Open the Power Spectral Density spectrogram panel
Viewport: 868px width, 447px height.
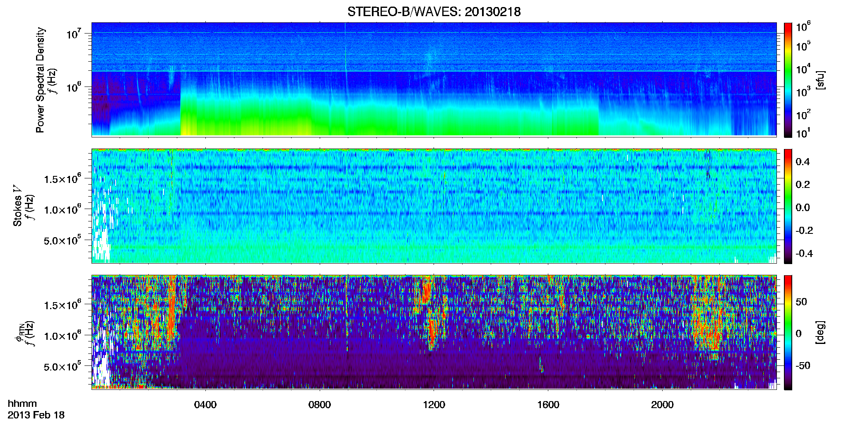tap(434, 79)
